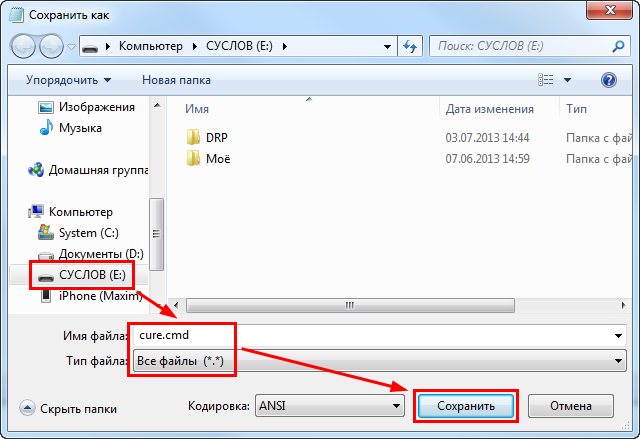Sort by the Имя column header
Image resolution: width=640 pixels, height=439 pixels.
pos(197,109)
